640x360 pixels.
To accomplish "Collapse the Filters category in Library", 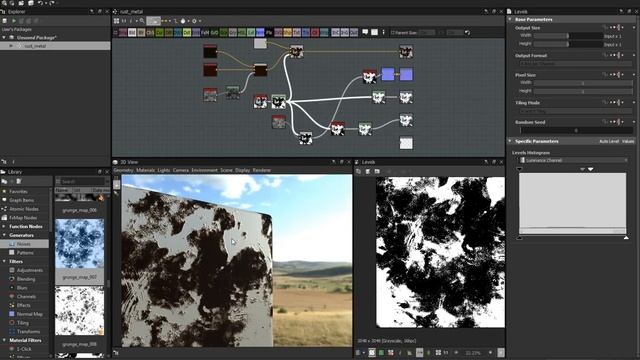I will point(4,261).
